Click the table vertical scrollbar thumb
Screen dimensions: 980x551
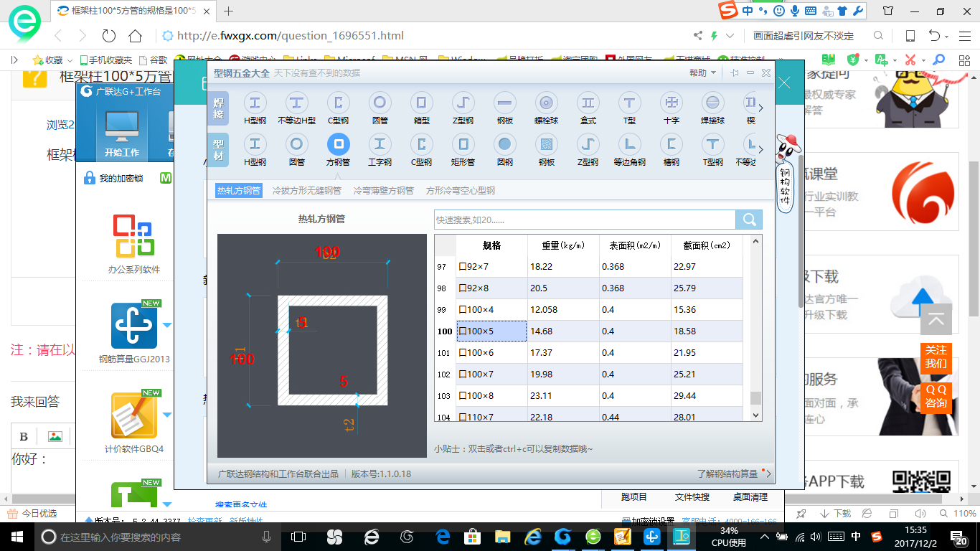(755, 398)
